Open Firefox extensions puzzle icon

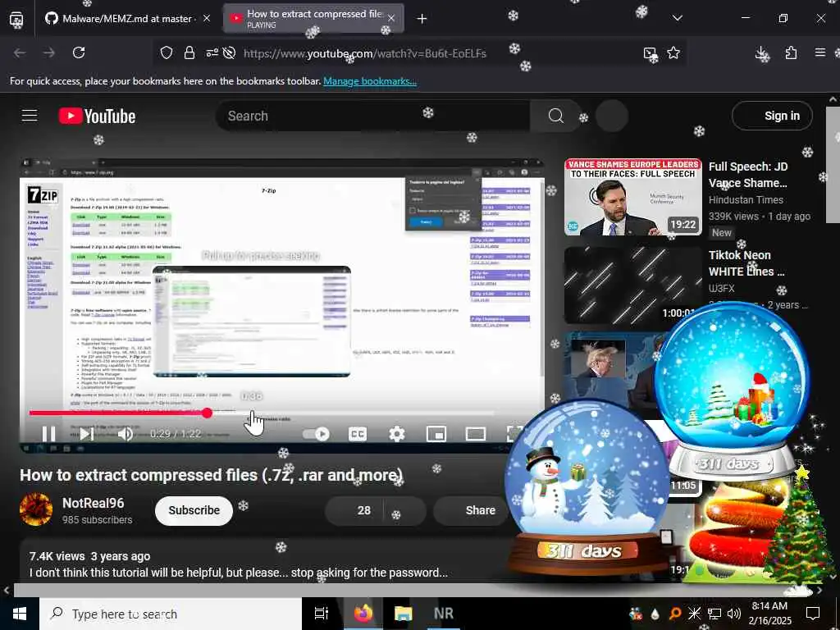[791, 52]
